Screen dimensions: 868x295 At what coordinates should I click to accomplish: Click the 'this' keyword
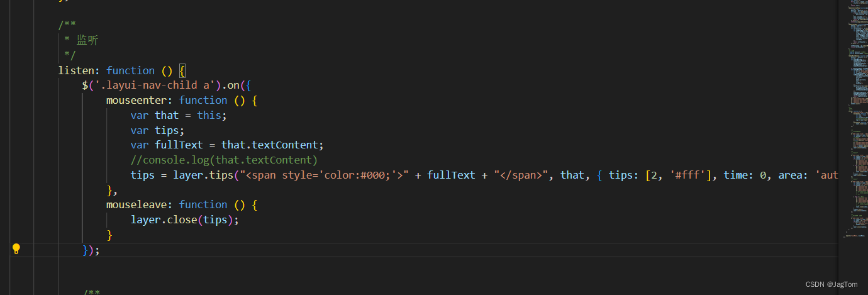click(209, 115)
